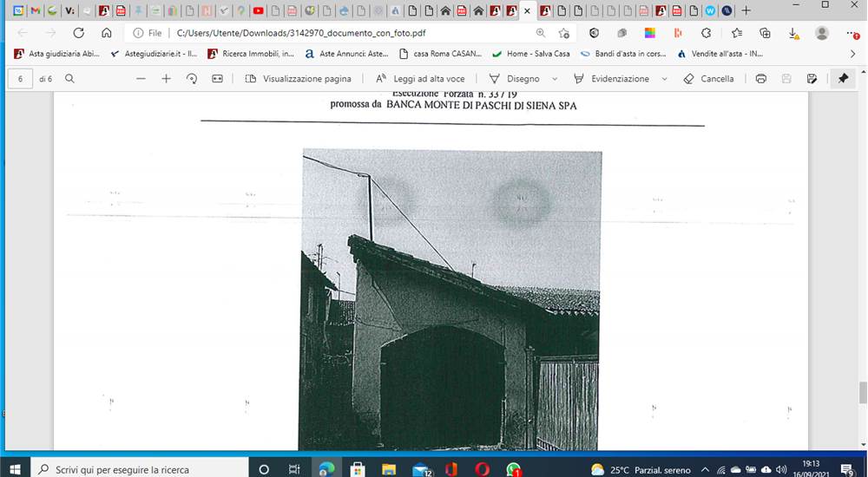The width and height of the screenshot is (868, 477).
Task: Open Asta giudiziaria Abi... bookmark
Action: pyautogui.click(x=57, y=54)
